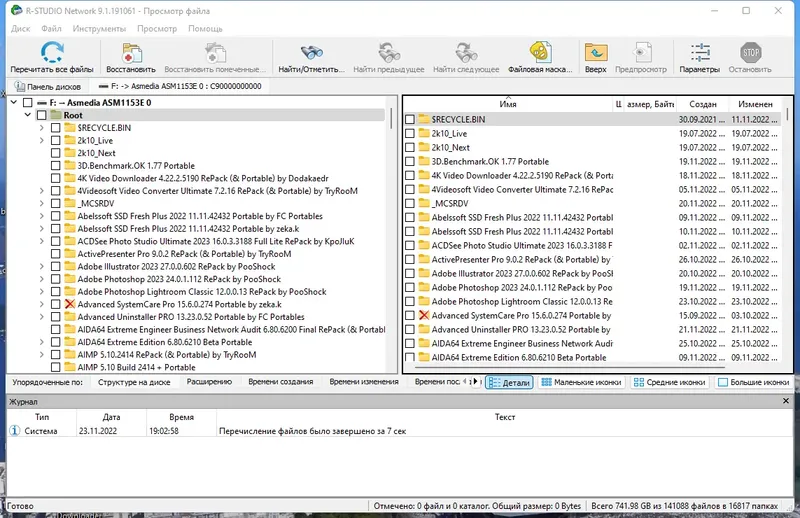The height and width of the screenshot is (518, 800).
Task: Switch to Большие иконки view
Action: 754,382
